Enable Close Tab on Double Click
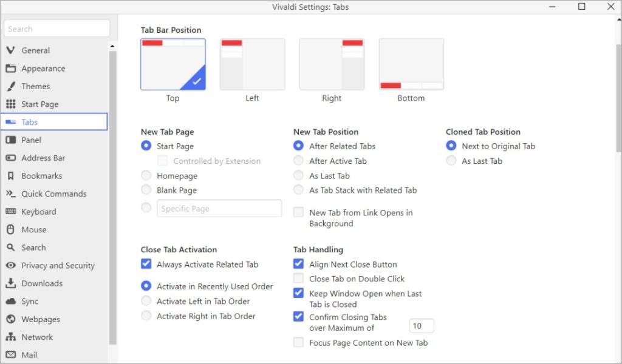This screenshot has height=364, width=622. pos(298,278)
